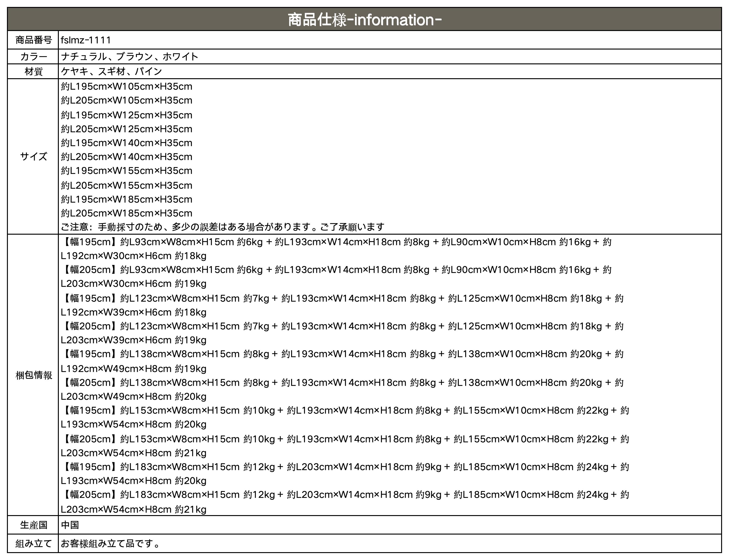Click the お客様組み立て品です assembly note

coord(110,544)
